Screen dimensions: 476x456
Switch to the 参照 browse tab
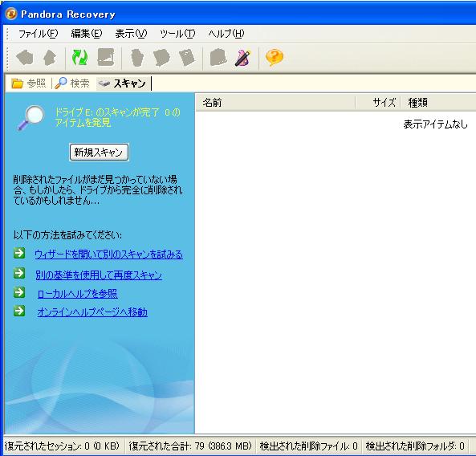29,83
